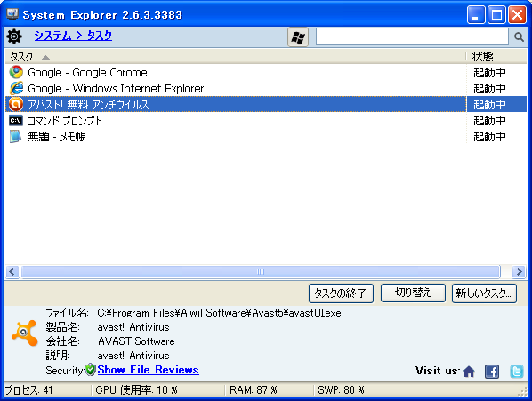Image resolution: width=532 pixels, height=401 pixels.
Task: Select the コマンド プロンプト task
Action: click(x=236, y=120)
